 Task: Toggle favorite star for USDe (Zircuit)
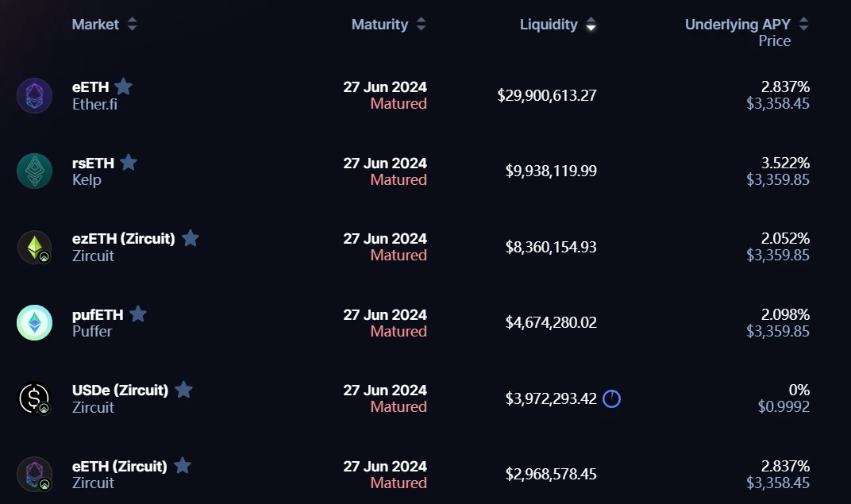click(183, 390)
